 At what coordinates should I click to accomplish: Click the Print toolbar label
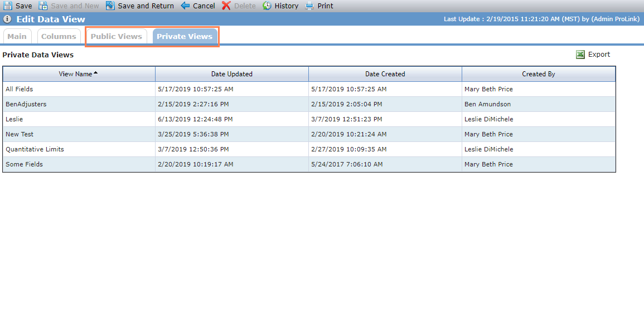(x=325, y=6)
